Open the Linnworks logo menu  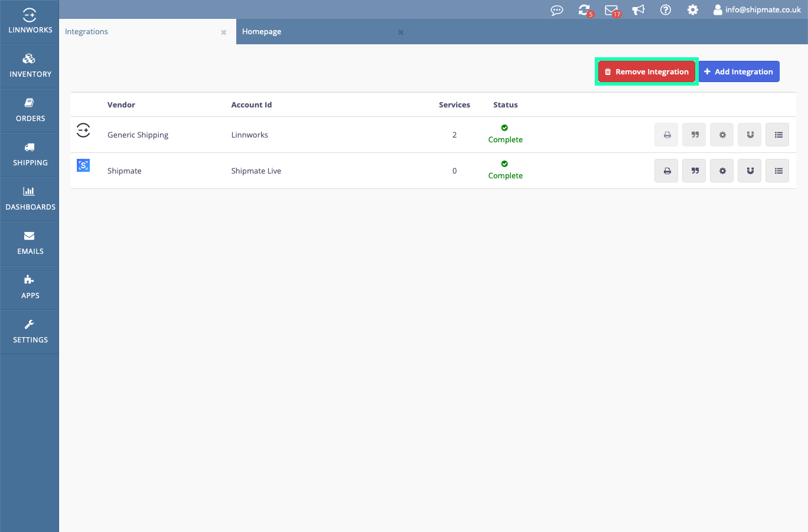point(30,22)
